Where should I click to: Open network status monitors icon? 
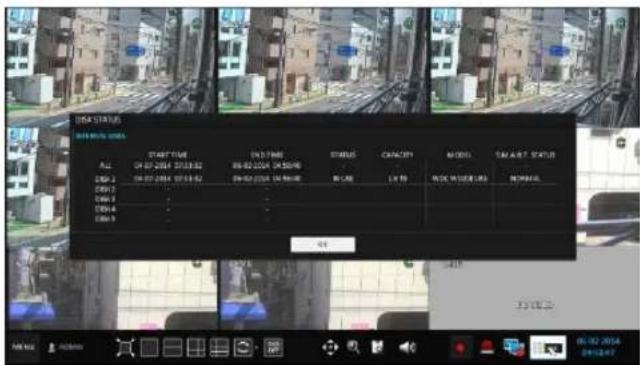coord(513,348)
